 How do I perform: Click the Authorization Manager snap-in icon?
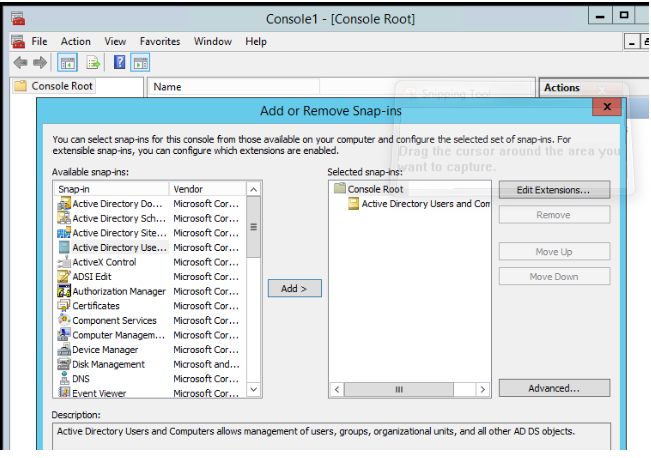(x=64, y=291)
